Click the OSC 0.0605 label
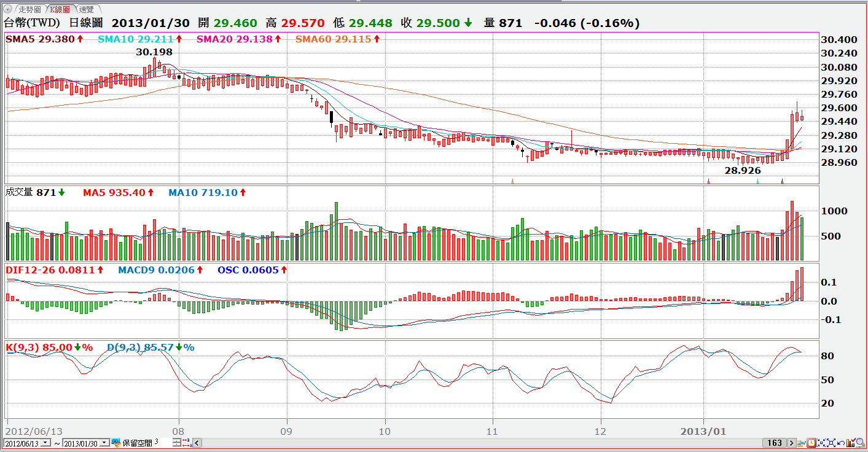The height and width of the screenshot is (452, 868). [252, 270]
